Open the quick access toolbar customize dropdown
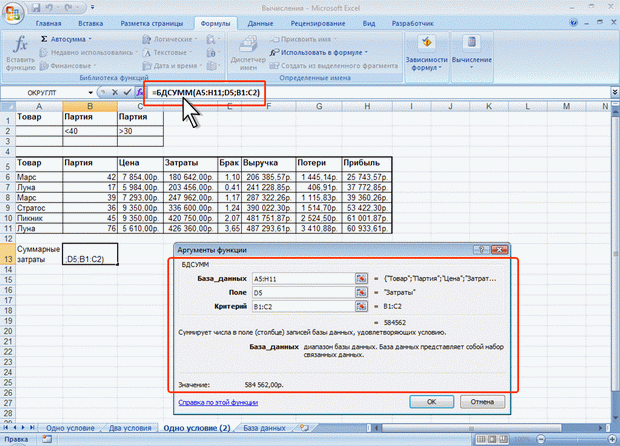The width and height of the screenshot is (620, 446). coord(93,7)
